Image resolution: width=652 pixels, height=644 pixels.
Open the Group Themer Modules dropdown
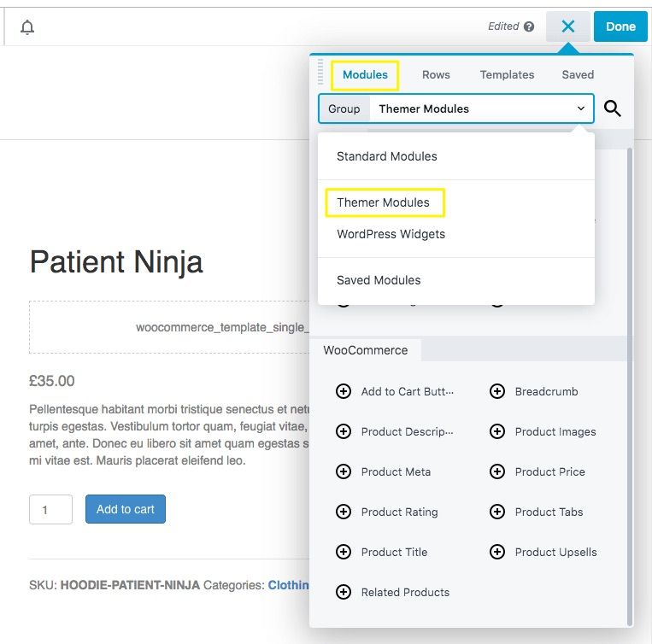point(481,108)
